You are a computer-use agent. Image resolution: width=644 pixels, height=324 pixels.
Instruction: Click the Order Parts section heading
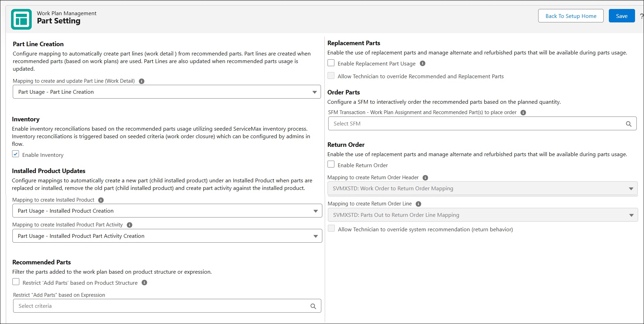(x=344, y=92)
